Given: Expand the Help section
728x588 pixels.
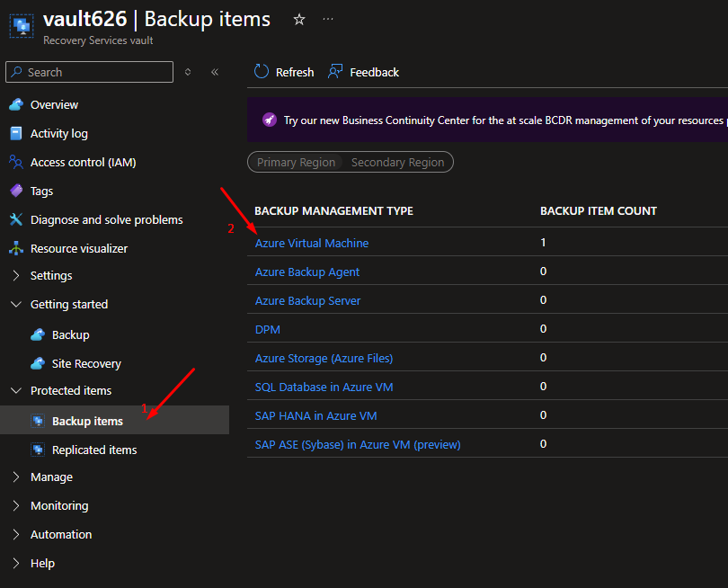Looking at the screenshot, I should click(16, 564).
